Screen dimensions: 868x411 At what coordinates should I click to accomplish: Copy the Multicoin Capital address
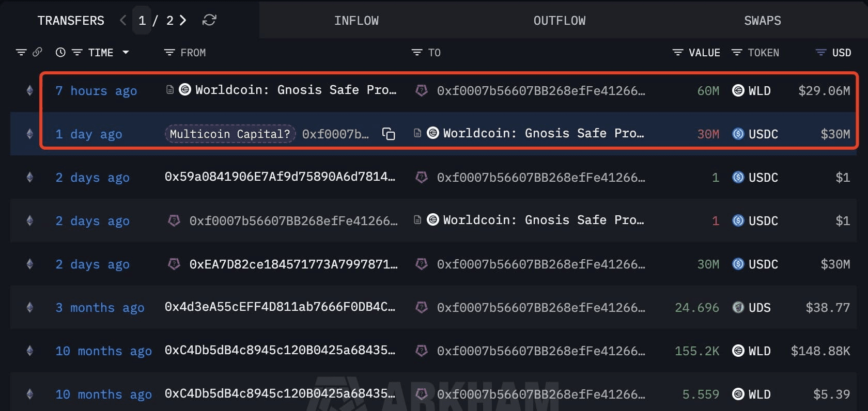click(389, 134)
